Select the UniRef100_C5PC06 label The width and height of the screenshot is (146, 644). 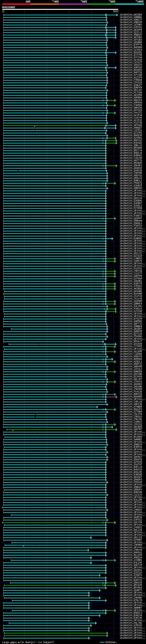(x=131, y=271)
